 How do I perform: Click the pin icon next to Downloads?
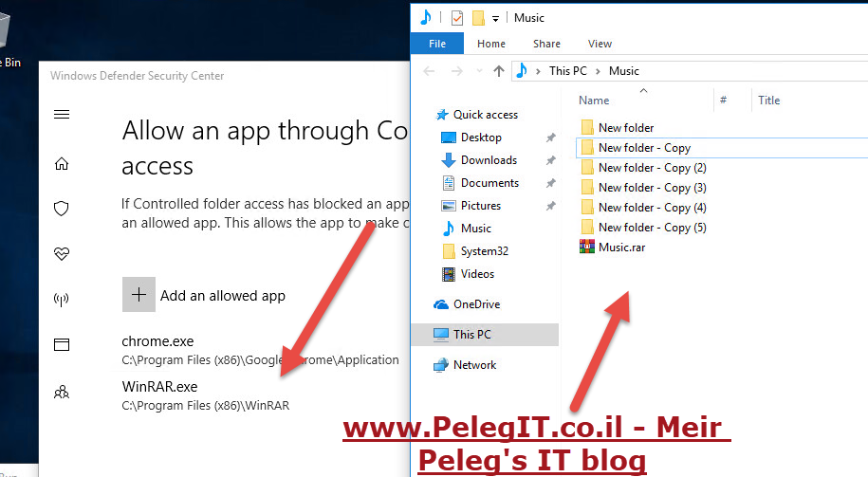551,160
